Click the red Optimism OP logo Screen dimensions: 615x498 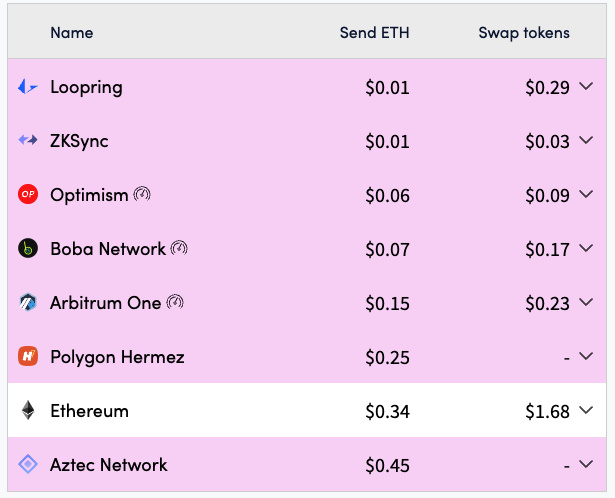[x=28, y=194]
